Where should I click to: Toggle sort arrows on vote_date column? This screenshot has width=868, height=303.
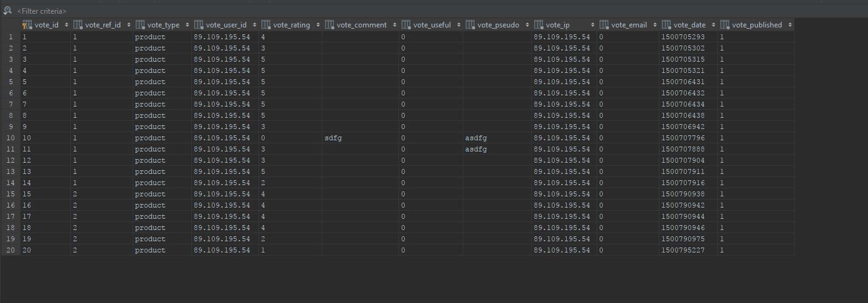714,25
